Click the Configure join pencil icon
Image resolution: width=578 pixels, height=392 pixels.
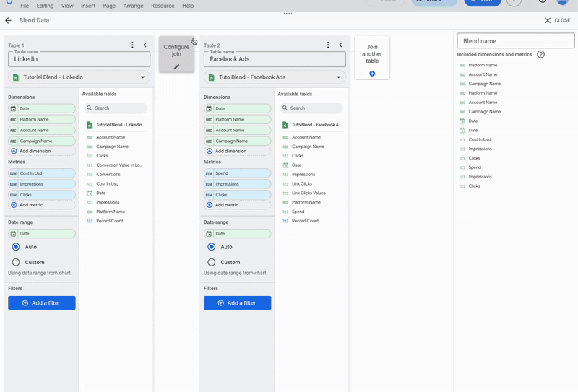pos(176,66)
